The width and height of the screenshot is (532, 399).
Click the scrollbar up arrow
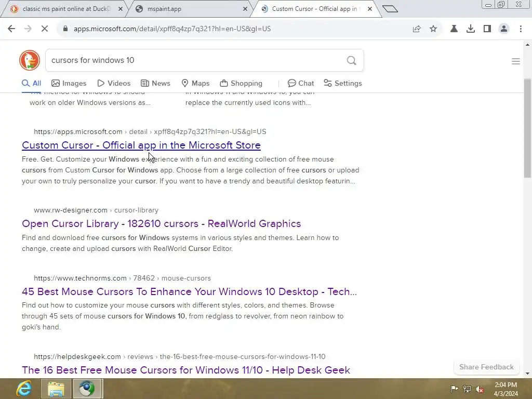pyautogui.click(x=528, y=45)
